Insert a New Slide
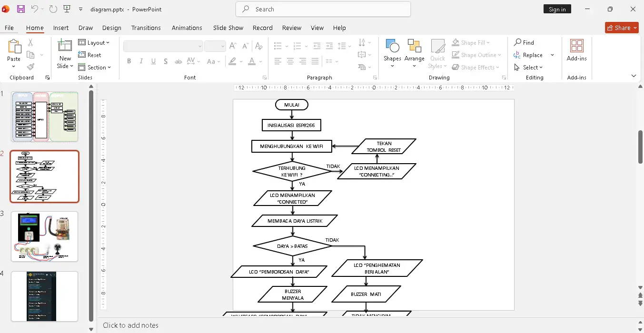The image size is (644, 333). (x=65, y=46)
